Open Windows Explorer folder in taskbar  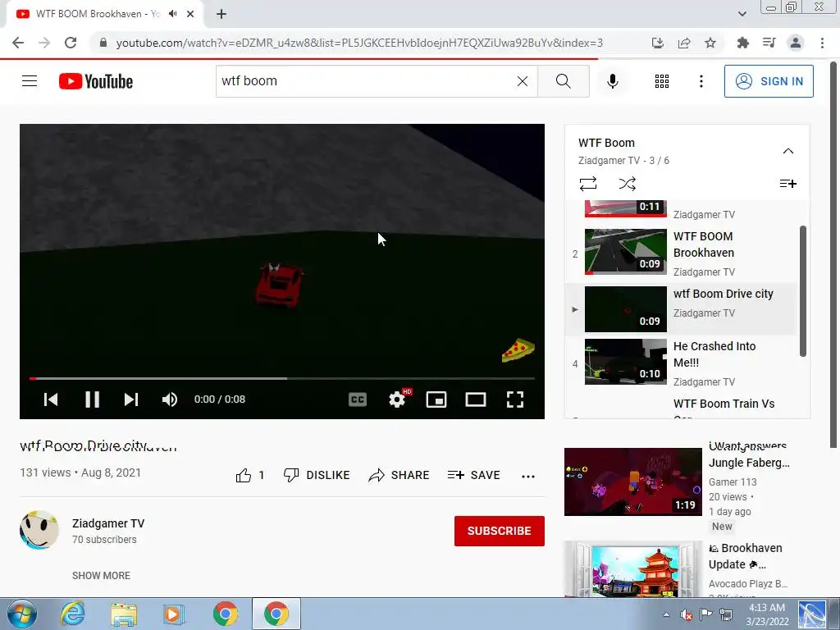click(124, 614)
